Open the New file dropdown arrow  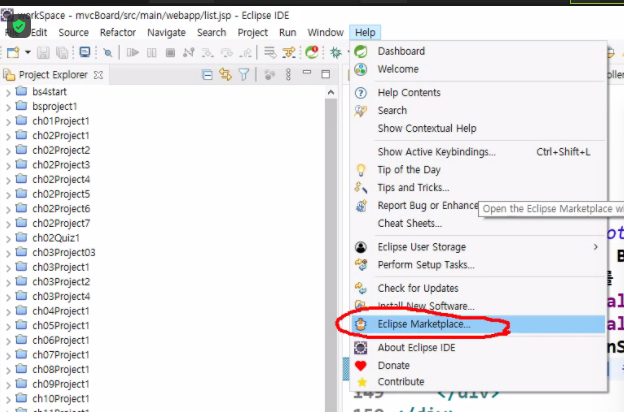[27, 52]
